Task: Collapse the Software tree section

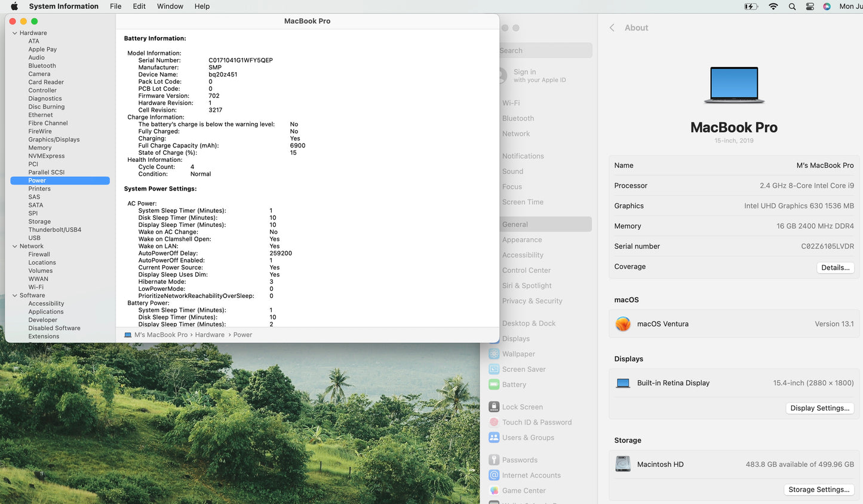Action: coord(15,296)
